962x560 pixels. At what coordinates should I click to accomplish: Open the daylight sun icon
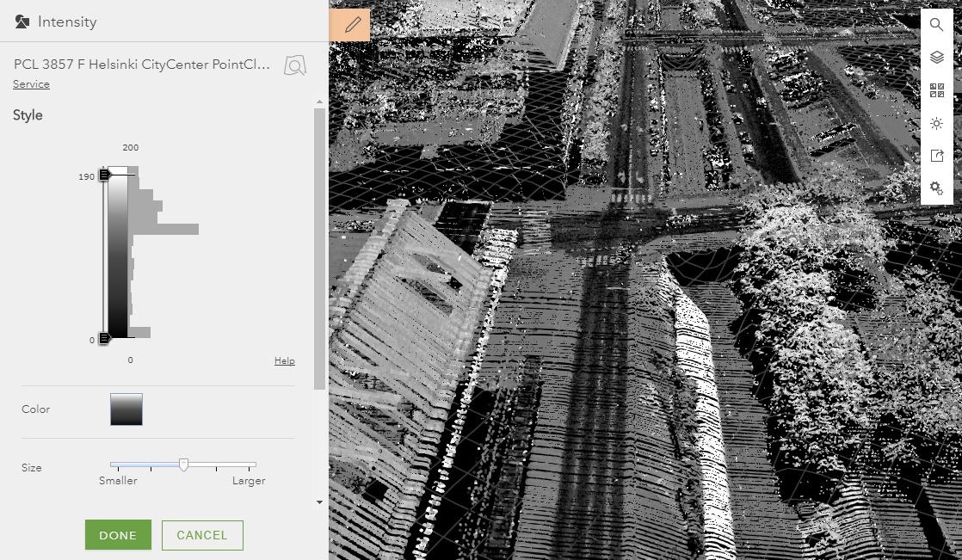pyautogui.click(x=936, y=123)
